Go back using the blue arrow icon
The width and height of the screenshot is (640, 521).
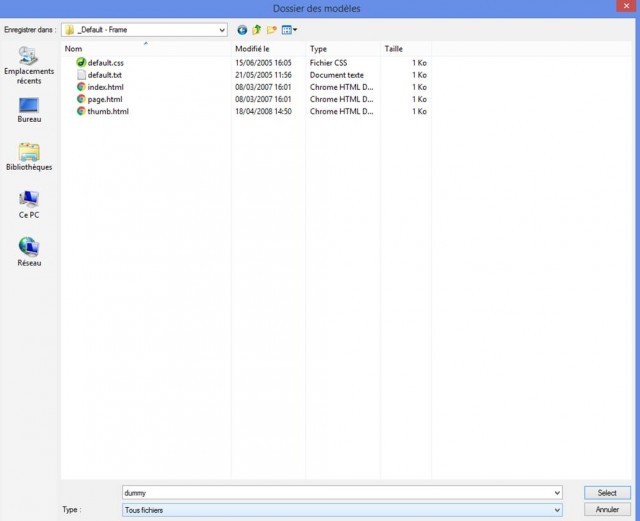[x=242, y=30]
